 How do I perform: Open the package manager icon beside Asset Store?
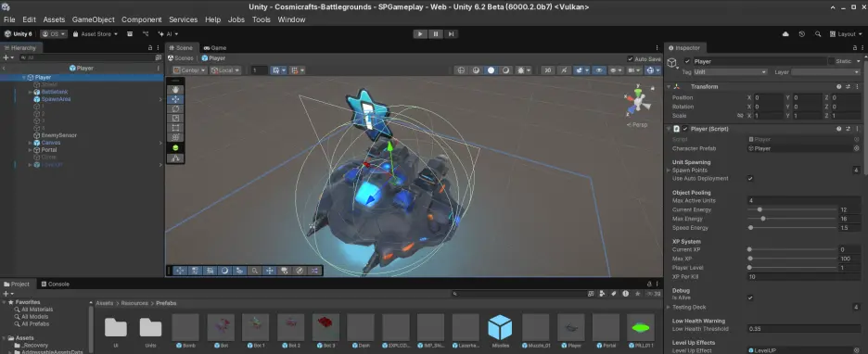130,33
